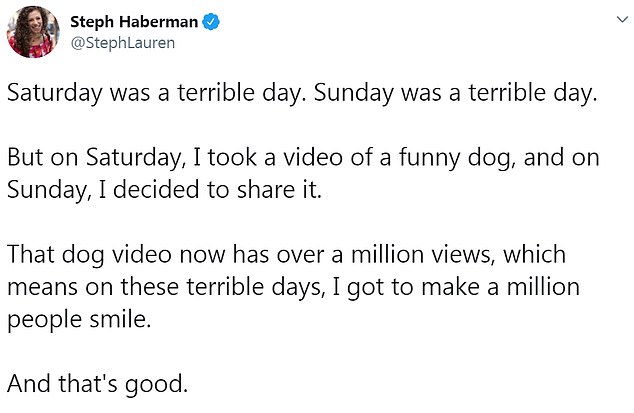Expand the tweet options chevron
Image resolution: width=634 pixels, height=413 pixels.
(x=623, y=19)
